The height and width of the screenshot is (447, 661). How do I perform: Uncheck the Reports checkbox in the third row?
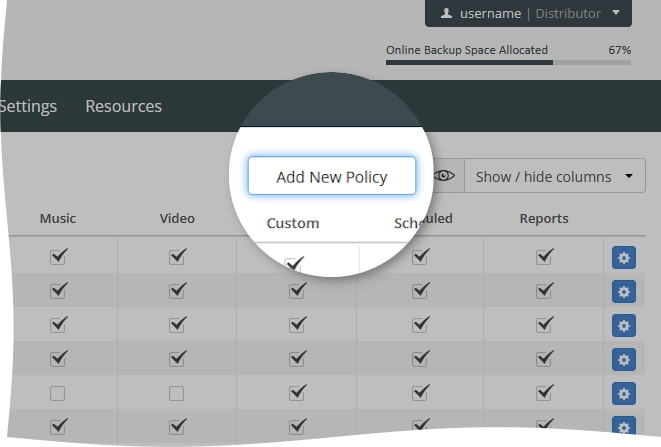544,325
